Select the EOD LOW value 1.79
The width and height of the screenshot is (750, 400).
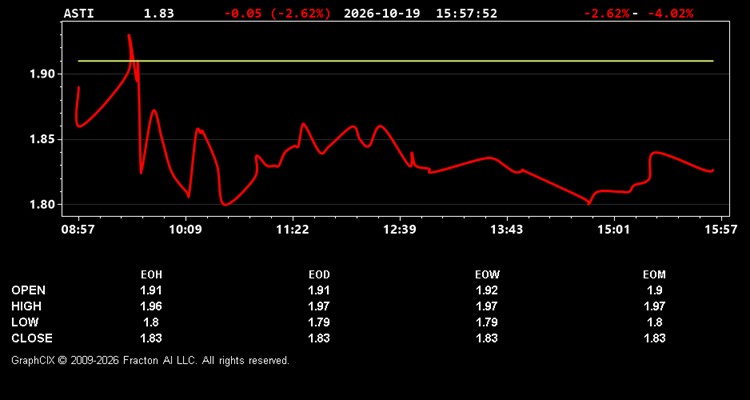click(319, 322)
